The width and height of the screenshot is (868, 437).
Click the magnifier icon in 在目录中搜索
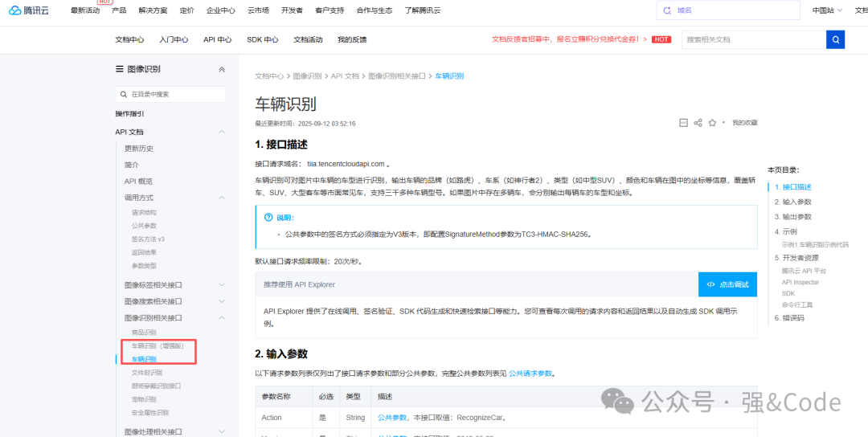(x=125, y=95)
